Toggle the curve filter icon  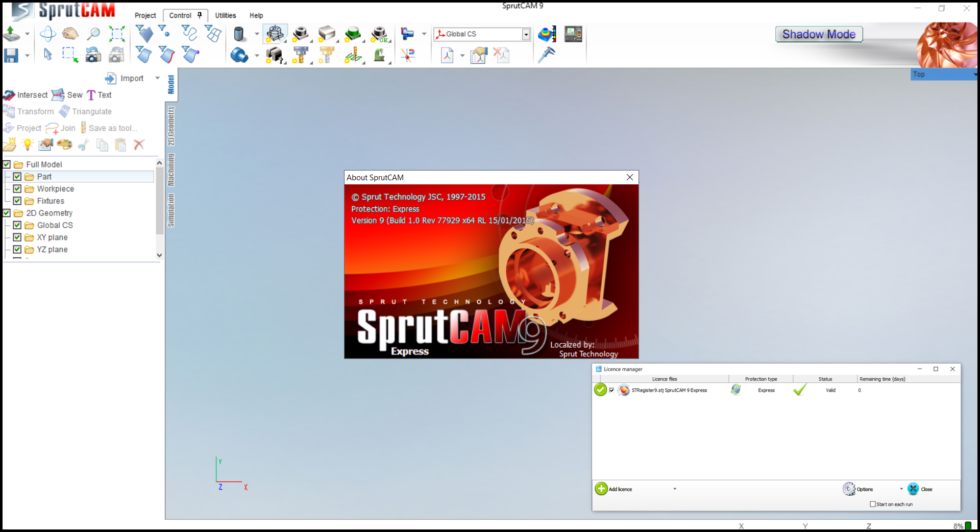click(189, 33)
